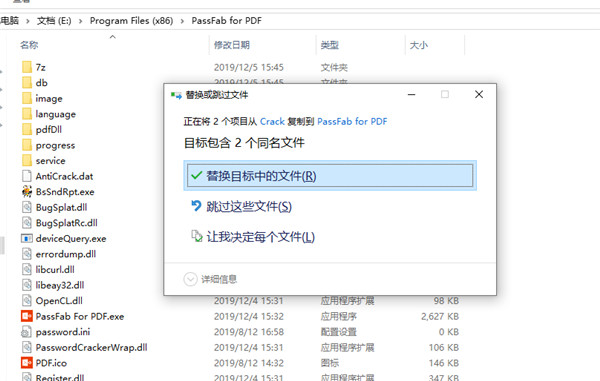600x381 pixels.
Task: Select the libcurl.dll file icon
Action: click(27, 270)
